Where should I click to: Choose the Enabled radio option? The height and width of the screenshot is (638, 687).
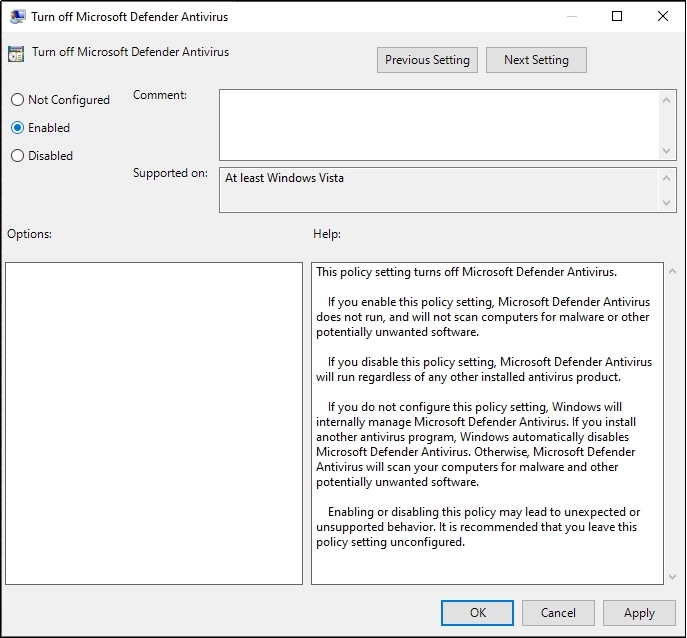click(x=17, y=128)
